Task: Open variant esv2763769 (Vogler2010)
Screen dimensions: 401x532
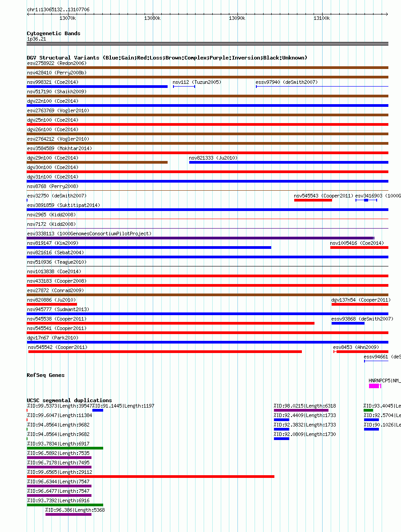Action: [x=58, y=110]
